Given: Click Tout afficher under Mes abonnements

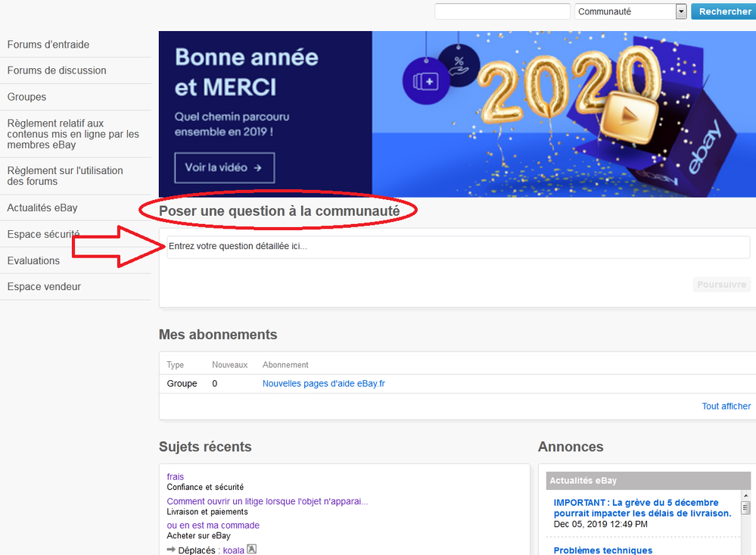Looking at the screenshot, I should 726,407.
